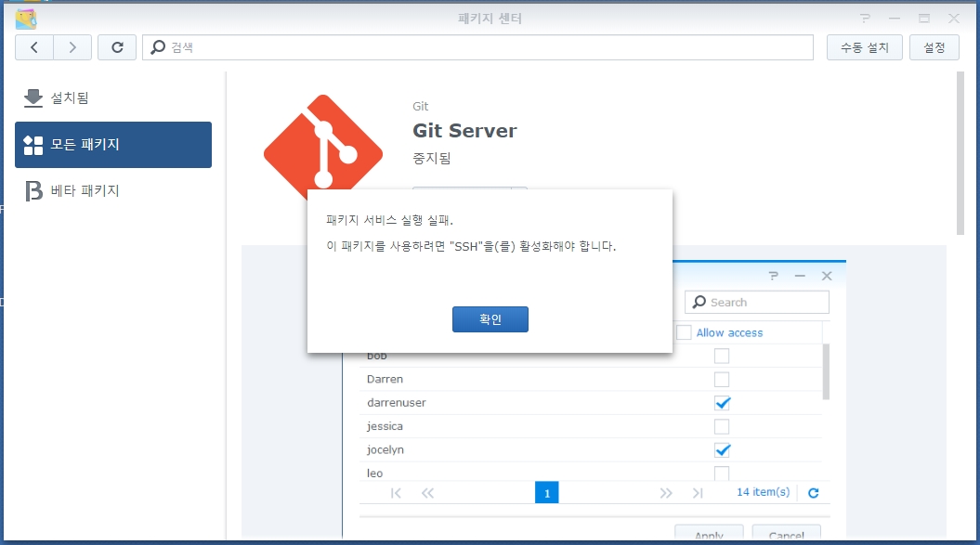Refresh the user list with reload icon
The width and height of the screenshot is (980, 545).
813,493
